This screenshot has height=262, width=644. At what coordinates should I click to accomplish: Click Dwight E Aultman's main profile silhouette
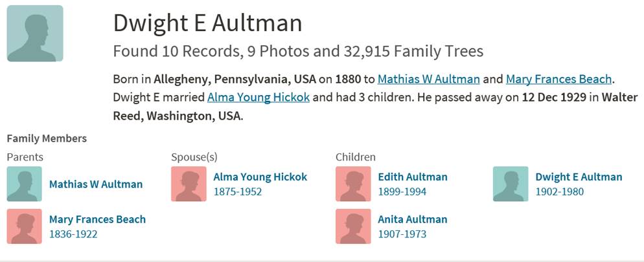click(35, 33)
